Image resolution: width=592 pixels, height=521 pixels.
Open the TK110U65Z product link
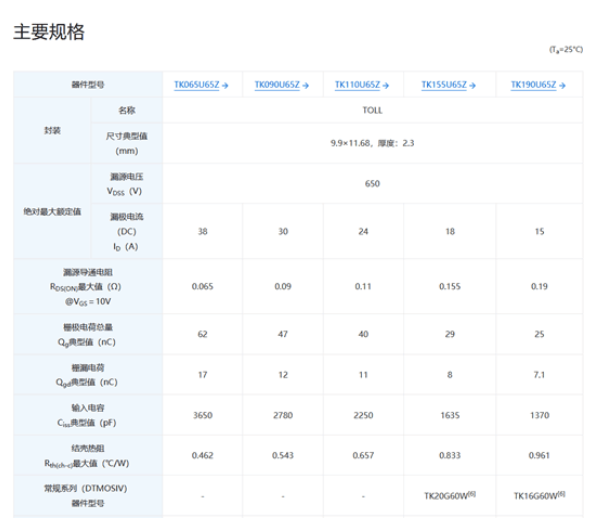pyautogui.click(x=357, y=85)
